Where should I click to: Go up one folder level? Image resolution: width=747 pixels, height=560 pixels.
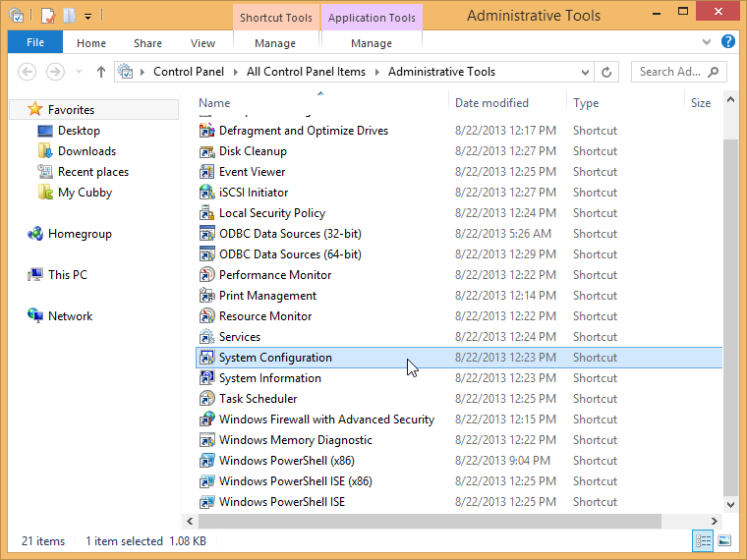pyautogui.click(x=101, y=72)
